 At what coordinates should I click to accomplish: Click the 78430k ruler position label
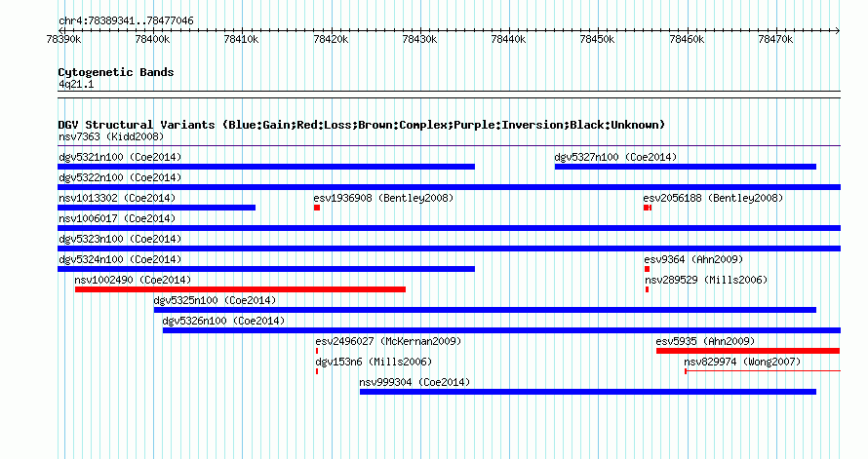419,40
